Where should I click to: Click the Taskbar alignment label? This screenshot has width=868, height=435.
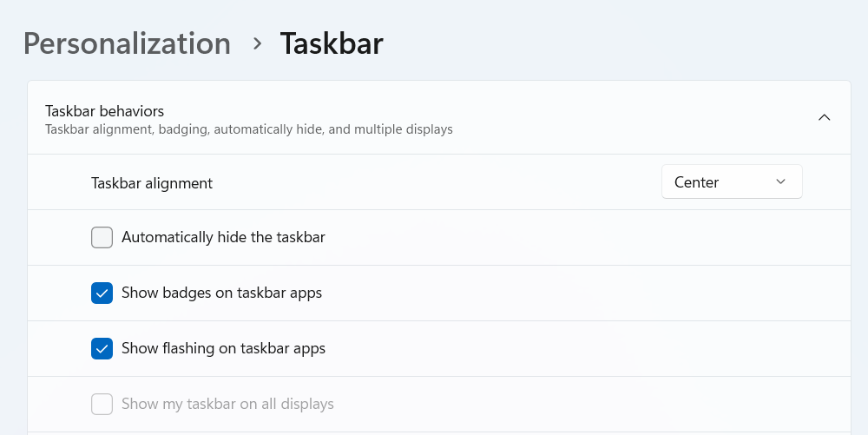[x=152, y=183]
